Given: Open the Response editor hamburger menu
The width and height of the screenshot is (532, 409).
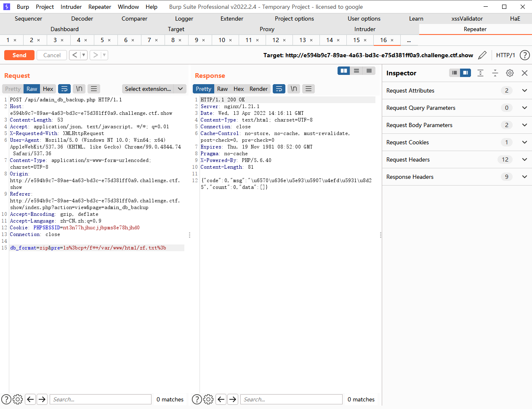Looking at the screenshot, I should coord(309,89).
